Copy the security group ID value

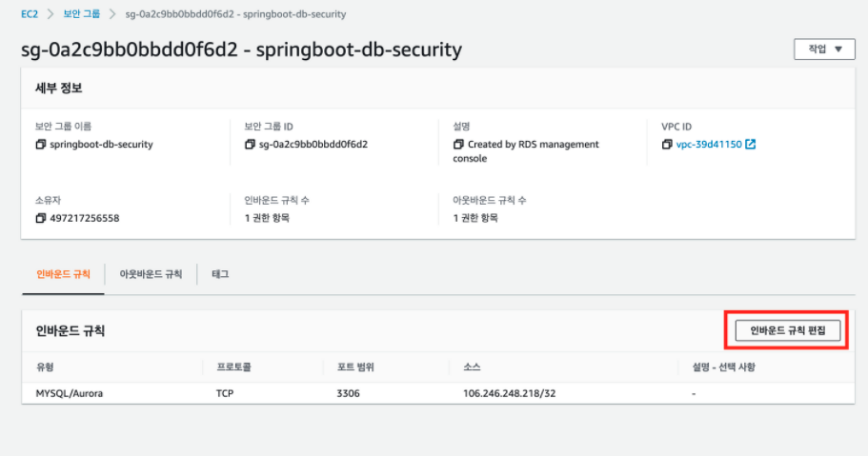click(x=251, y=145)
